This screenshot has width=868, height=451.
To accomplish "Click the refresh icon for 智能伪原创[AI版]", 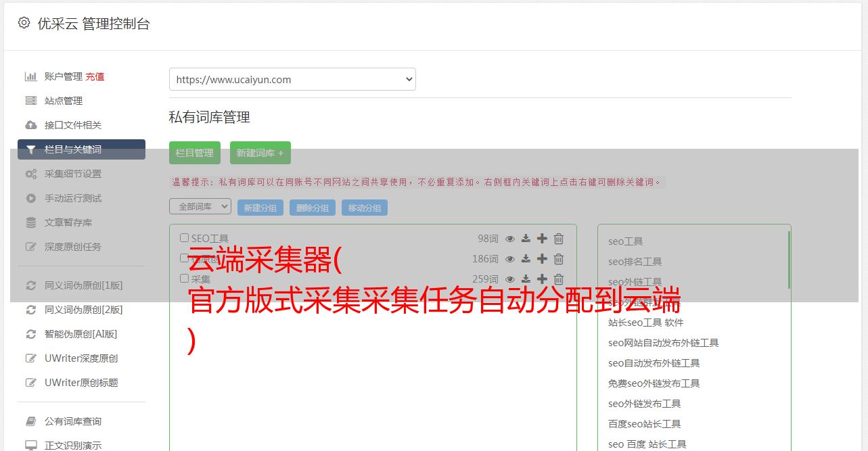I will pos(31,334).
